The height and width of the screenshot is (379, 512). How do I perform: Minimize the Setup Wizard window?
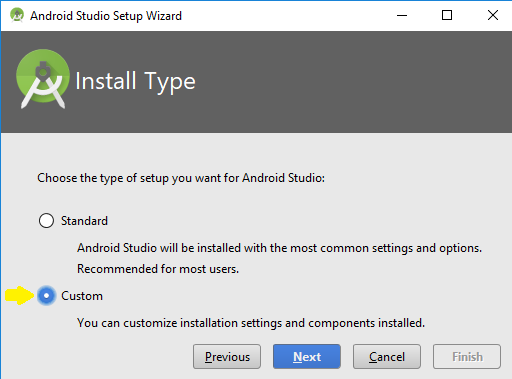[402, 15]
